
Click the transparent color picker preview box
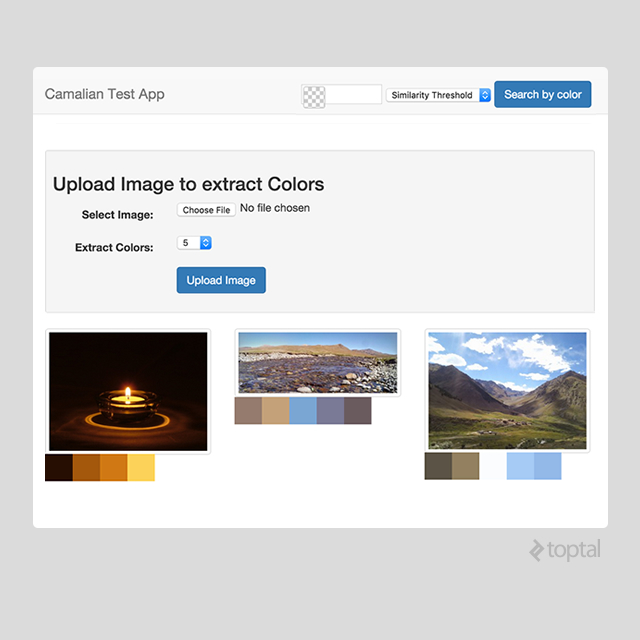(314, 96)
